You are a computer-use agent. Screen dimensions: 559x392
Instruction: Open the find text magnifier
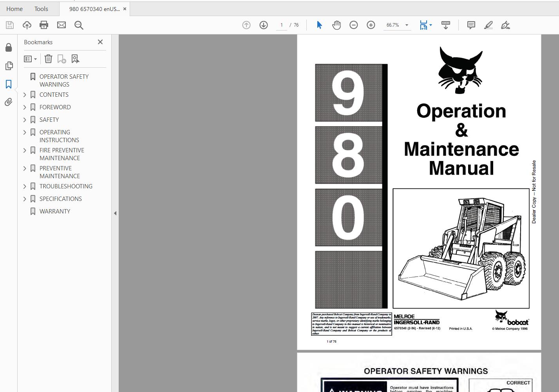[79, 25]
